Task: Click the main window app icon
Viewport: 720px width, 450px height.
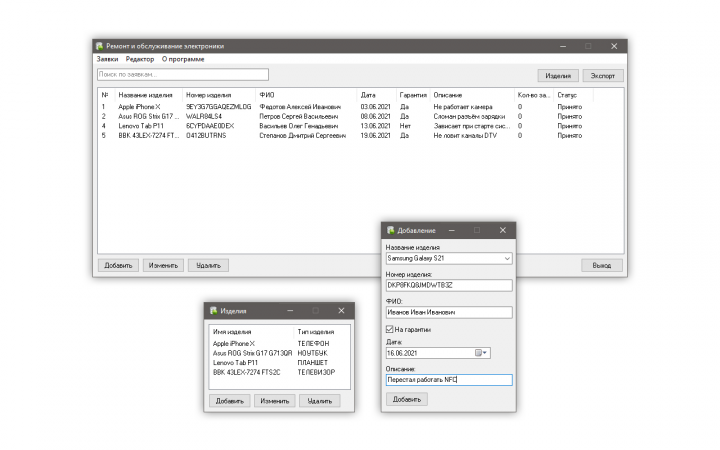Action: tap(100, 46)
